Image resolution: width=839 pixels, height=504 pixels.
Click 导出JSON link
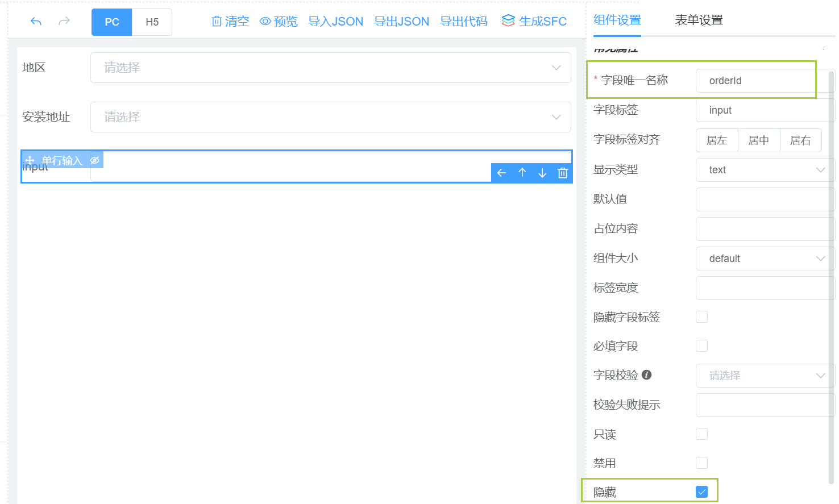pos(402,22)
